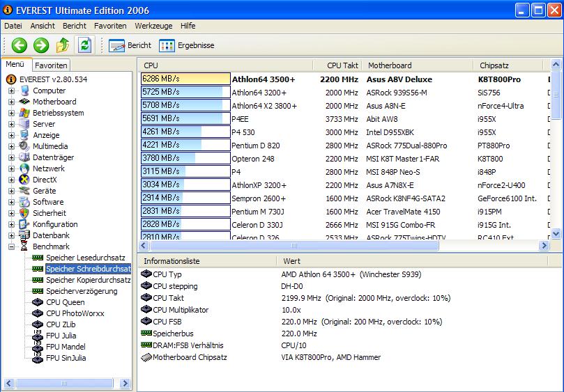This screenshot has height=392, width=564.
Task: Select FPU Mandel benchmark
Action: 66,347
